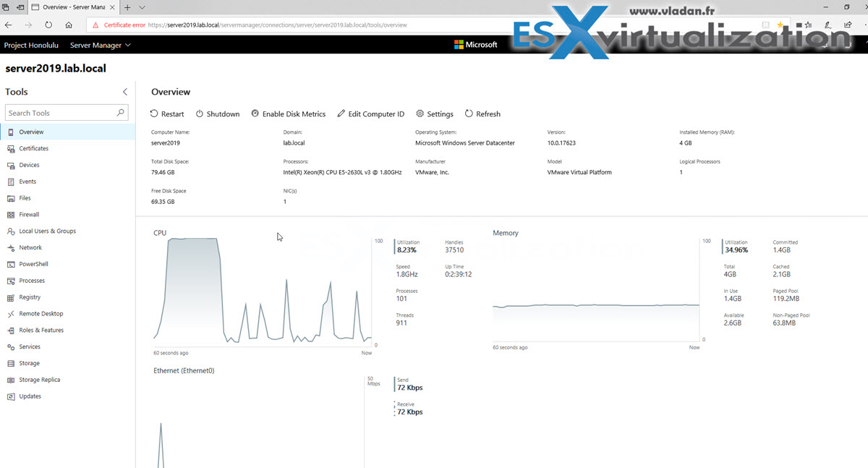Click Shutdown in the Overview toolbar
This screenshot has width=868, height=468.
218,114
